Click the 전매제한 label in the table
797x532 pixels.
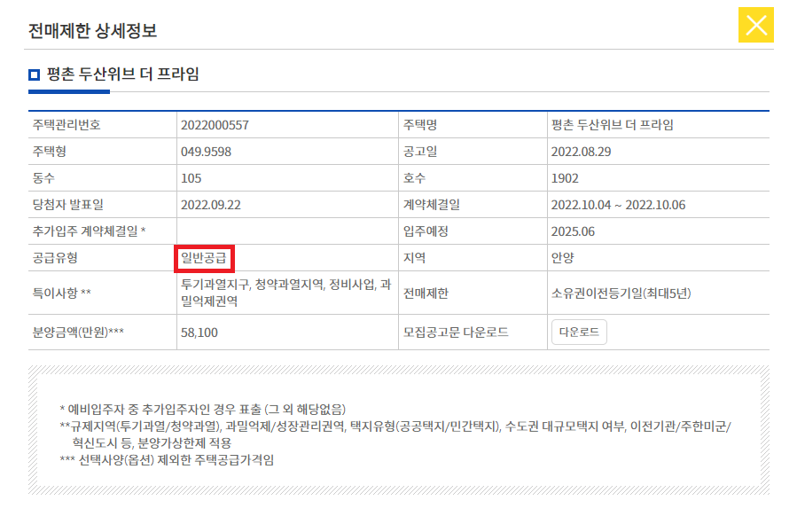pos(426,293)
